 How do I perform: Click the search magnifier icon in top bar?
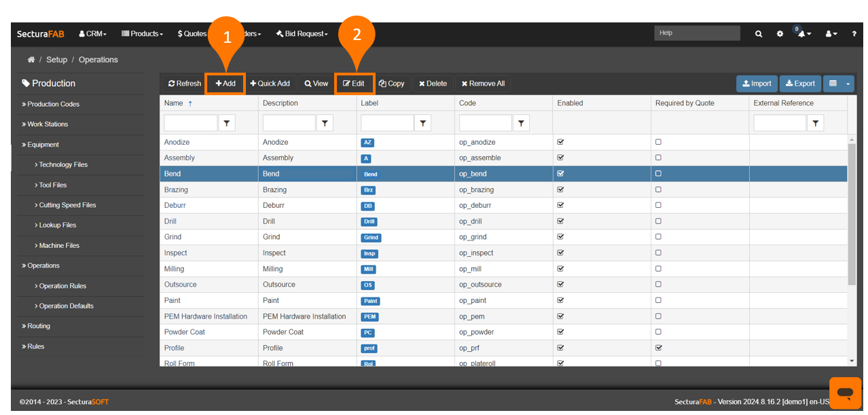pos(759,34)
